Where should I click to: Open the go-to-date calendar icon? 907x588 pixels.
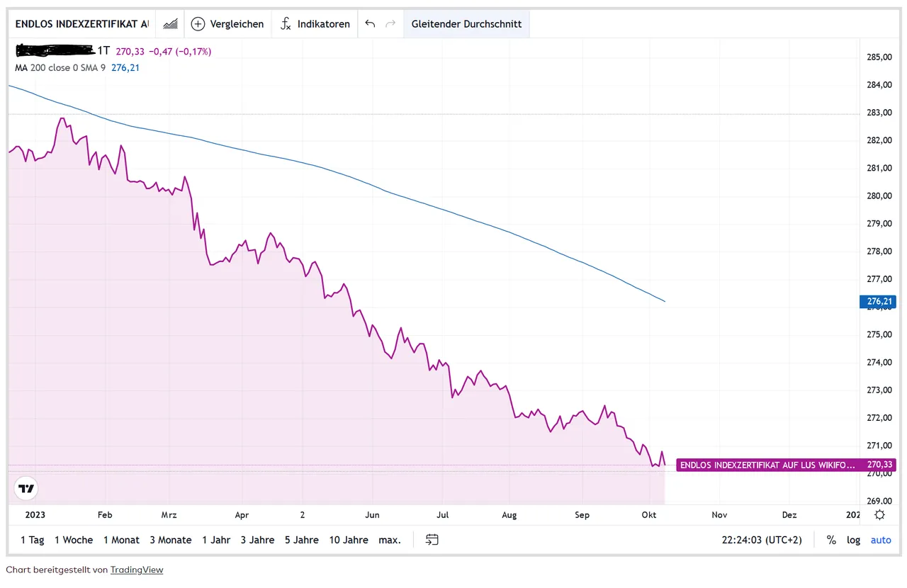tap(432, 540)
